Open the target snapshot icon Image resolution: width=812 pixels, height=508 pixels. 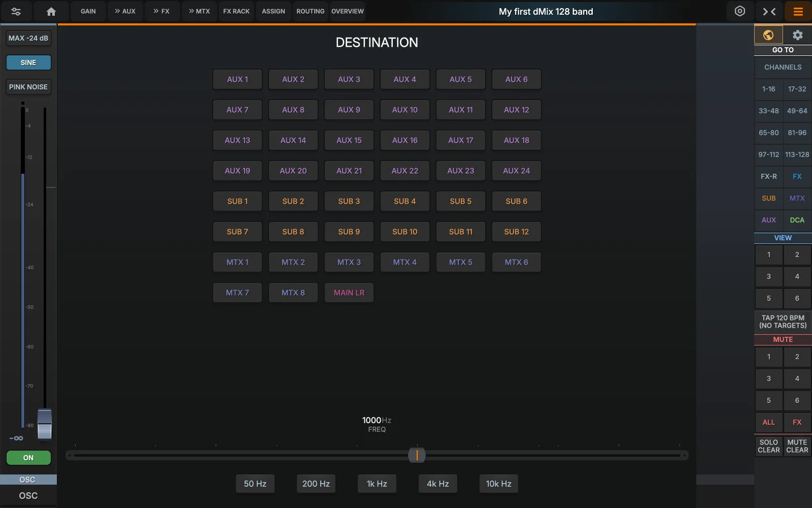[x=740, y=11]
